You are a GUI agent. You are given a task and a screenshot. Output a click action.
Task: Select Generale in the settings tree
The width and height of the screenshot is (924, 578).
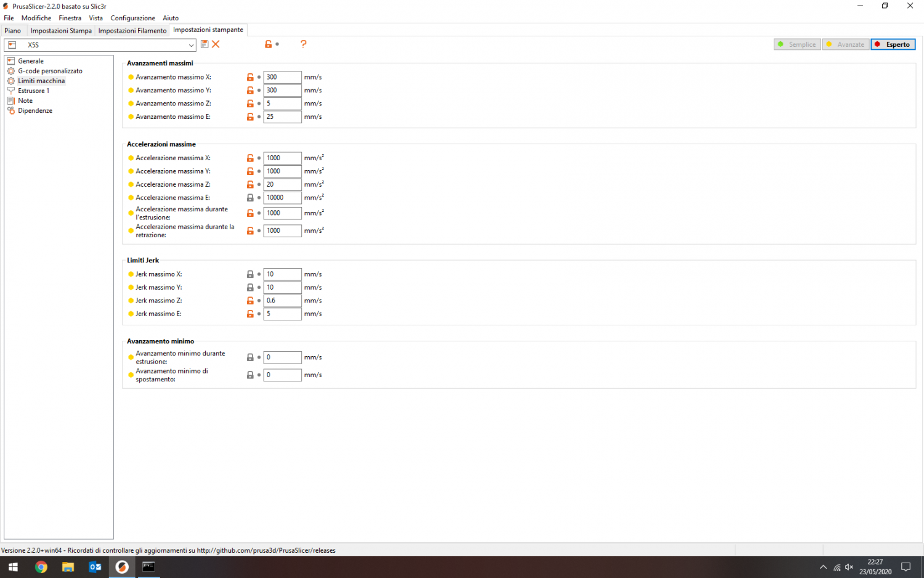[x=31, y=61]
